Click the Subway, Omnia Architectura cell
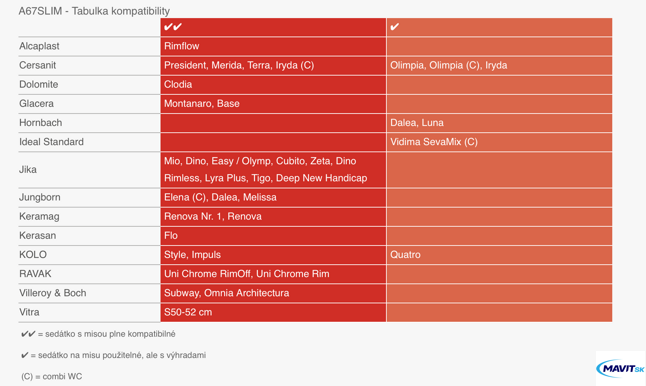 tap(273, 293)
